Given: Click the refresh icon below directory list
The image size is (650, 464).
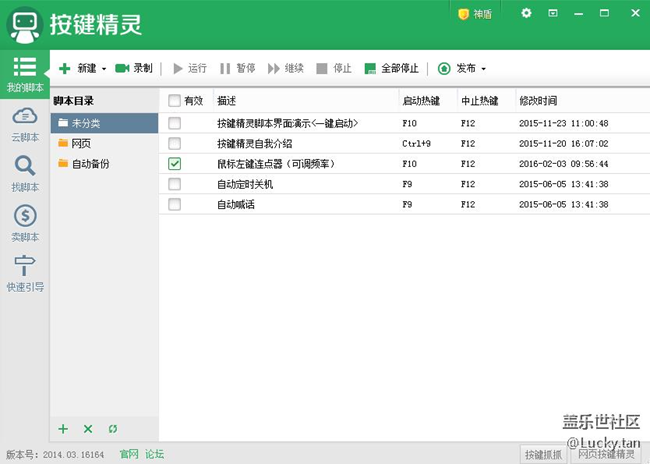Looking at the screenshot, I should click(x=113, y=429).
